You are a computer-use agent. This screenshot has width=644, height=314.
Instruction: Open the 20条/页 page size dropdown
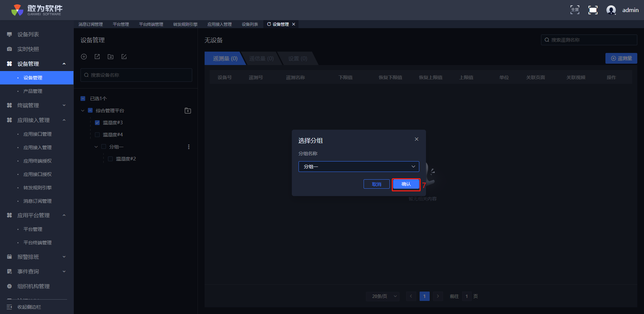pos(383,296)
